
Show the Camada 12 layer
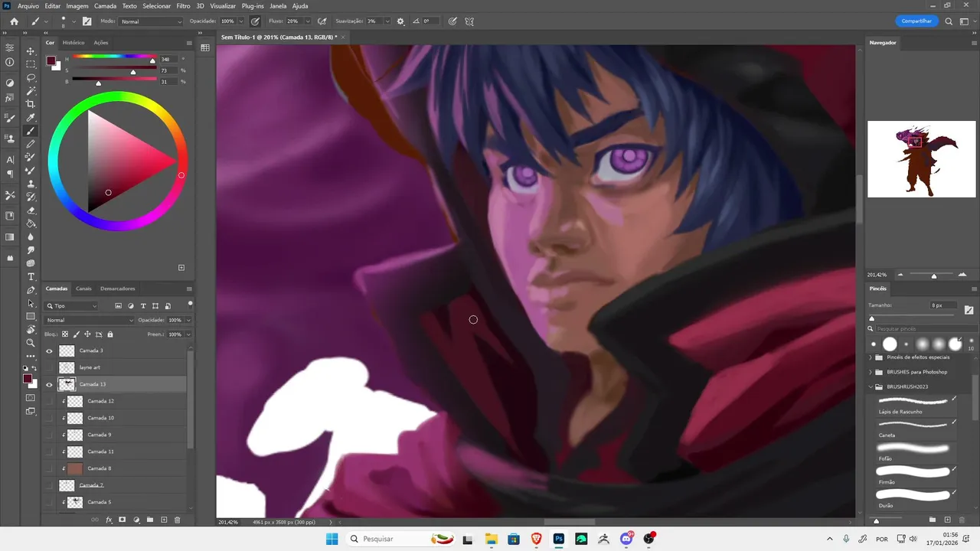tap(50, 401)
